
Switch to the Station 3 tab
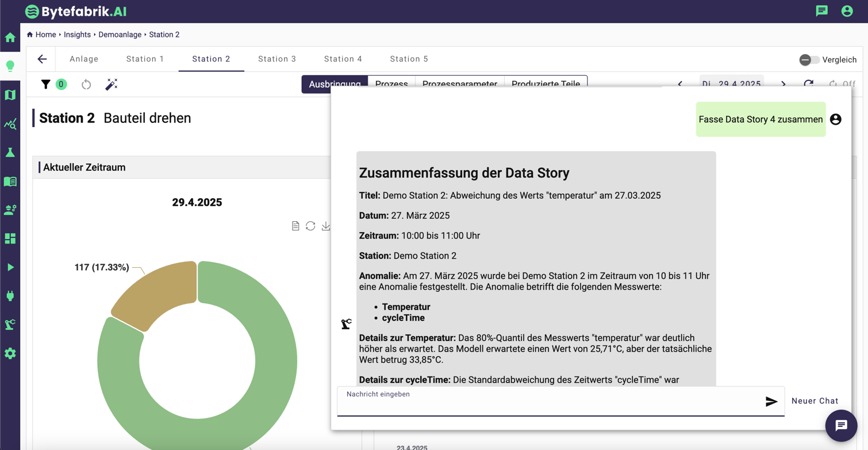tap(277, 59)
